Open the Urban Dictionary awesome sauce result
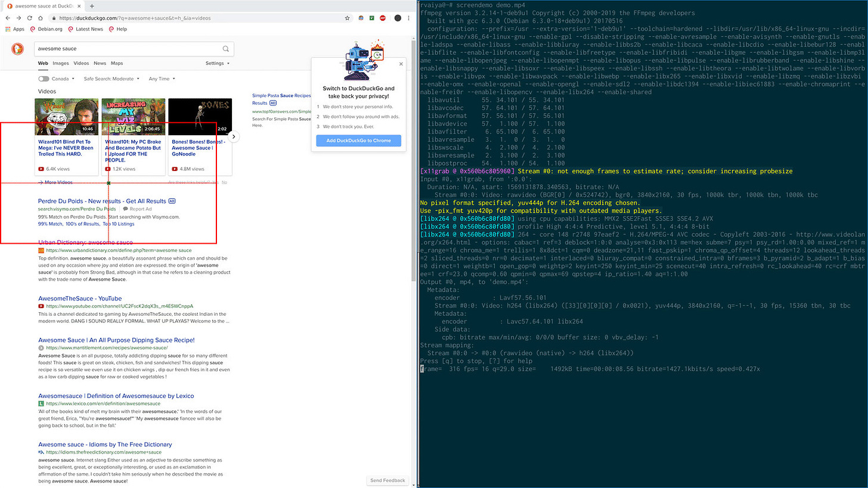Viewport: 868px width, 488px height. (x=85, y=243)
